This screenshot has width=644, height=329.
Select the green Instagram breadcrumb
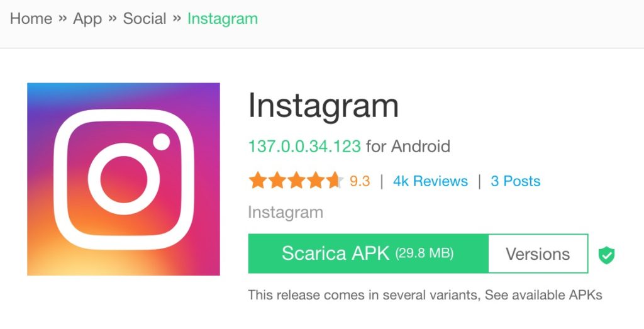click(223, 20)
